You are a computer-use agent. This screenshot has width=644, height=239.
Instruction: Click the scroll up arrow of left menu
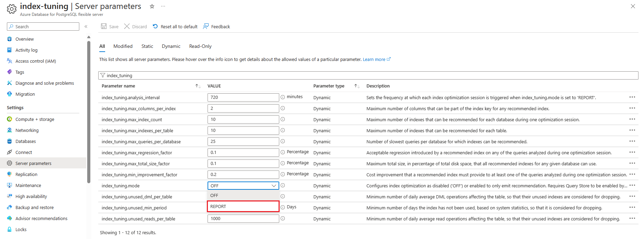[89, 37]
